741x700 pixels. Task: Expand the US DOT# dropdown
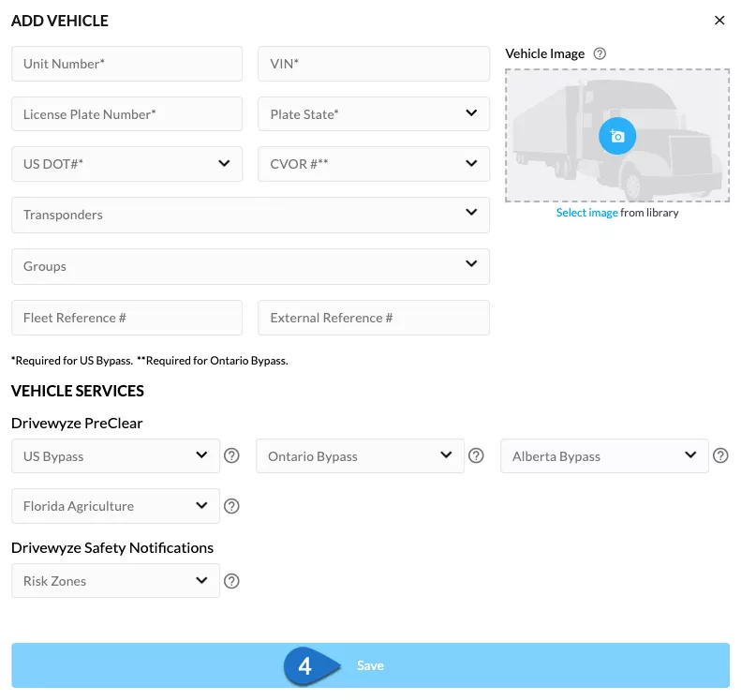126,164
